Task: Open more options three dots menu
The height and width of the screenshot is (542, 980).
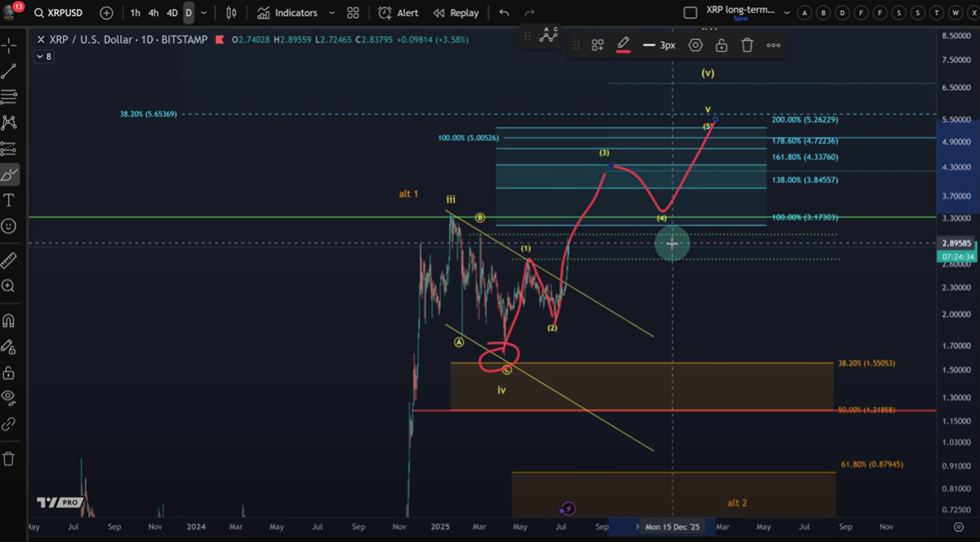Action: 773,45
